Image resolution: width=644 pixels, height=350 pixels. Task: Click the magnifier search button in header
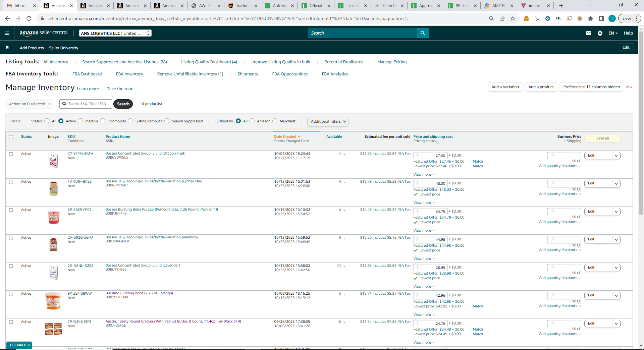(423, 33)
